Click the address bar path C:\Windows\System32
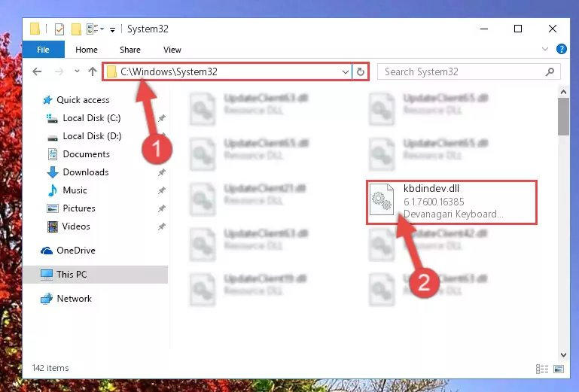 (169, 71)
